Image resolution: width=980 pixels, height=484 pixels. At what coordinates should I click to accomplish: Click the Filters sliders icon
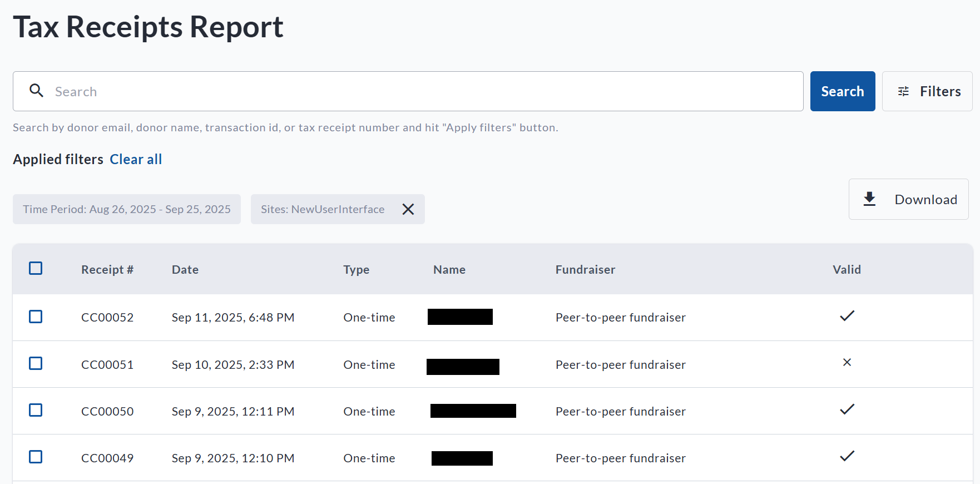pos(903,91)
